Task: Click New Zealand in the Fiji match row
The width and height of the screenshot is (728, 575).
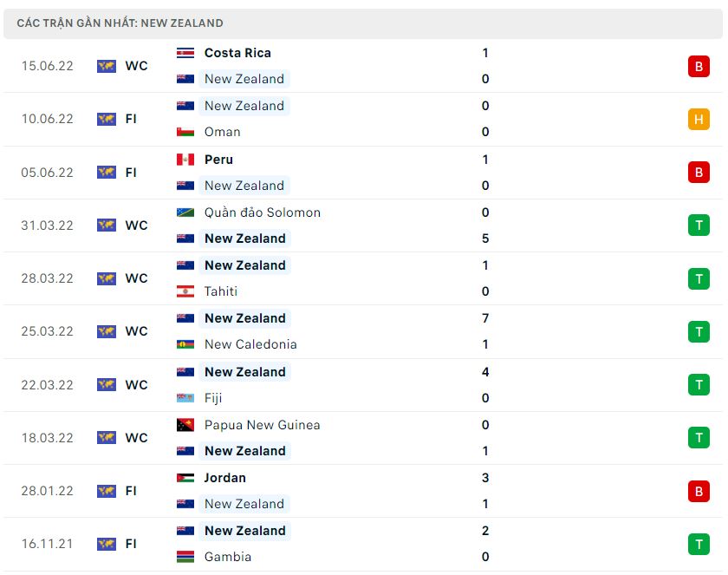Action: point(244,372)
